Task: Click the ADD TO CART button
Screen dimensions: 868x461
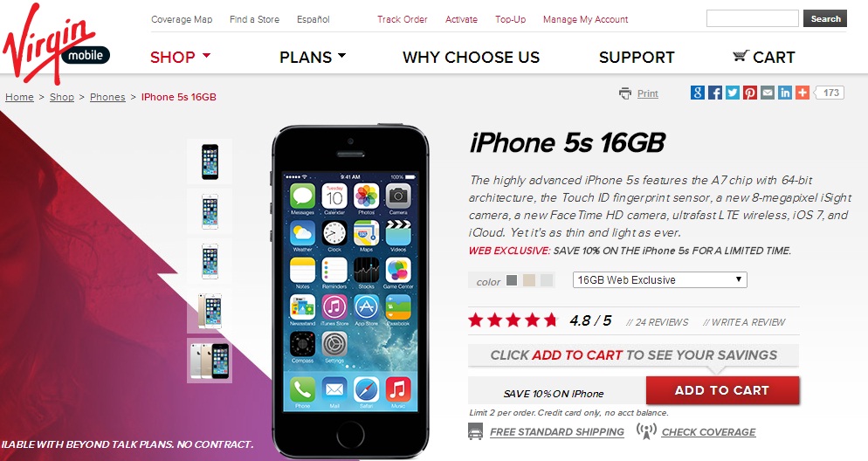Action: 722,391
